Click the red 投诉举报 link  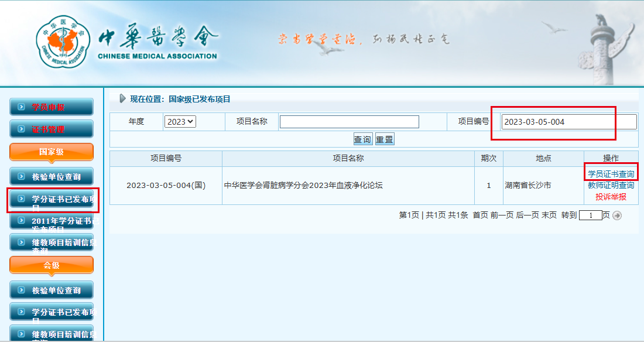coord(611,197)
